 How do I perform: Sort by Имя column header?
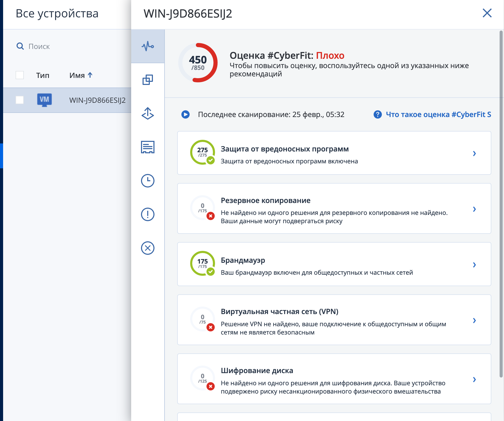pos(77,75)
